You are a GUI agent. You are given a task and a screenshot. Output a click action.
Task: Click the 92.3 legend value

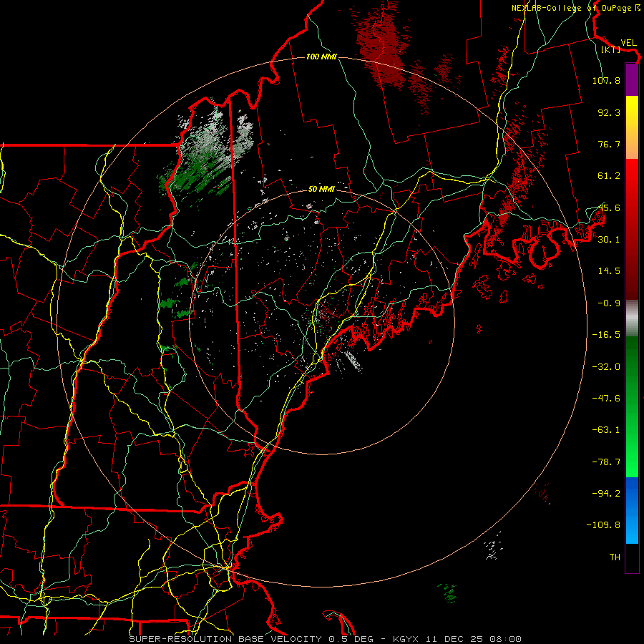coord(609,112)
